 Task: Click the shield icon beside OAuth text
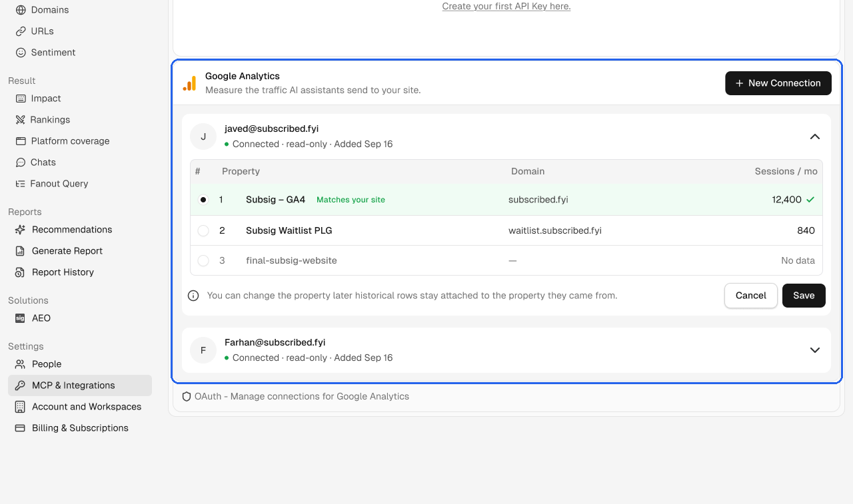point(187,396)
